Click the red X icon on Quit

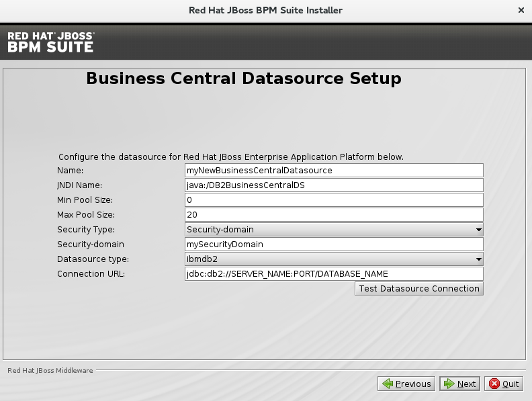point(494,384)
